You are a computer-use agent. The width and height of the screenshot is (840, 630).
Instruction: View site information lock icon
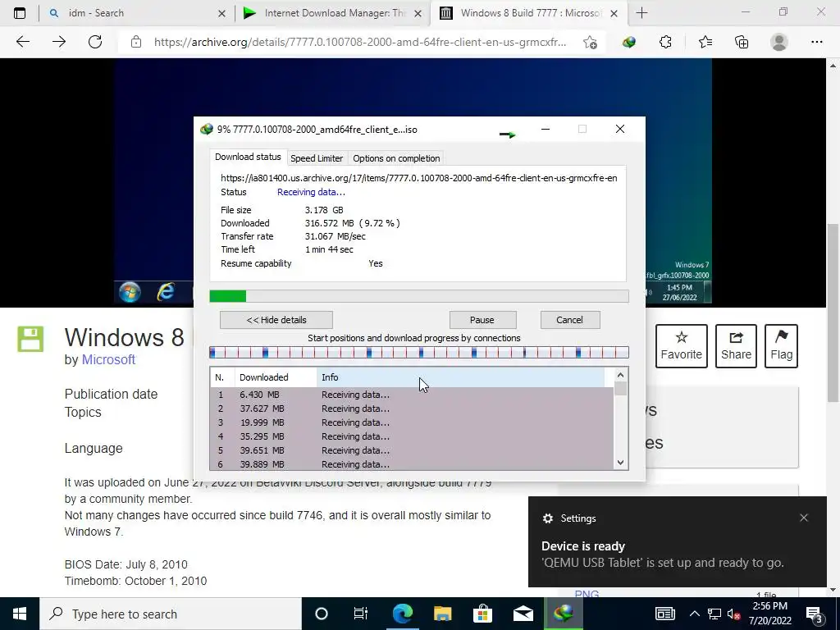pyautogui.click(x=136, y=42)
